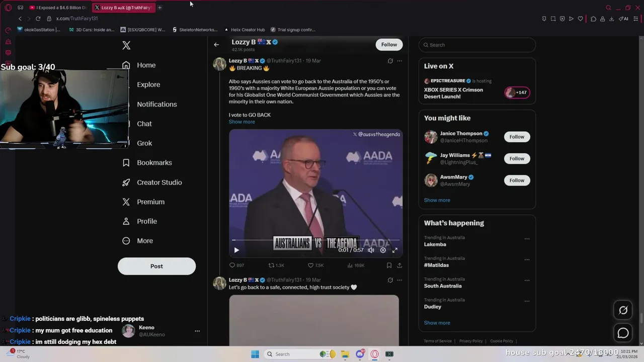The image size is (644, 362).
Task: Open the floating Grok button
Action: (623, 310)
